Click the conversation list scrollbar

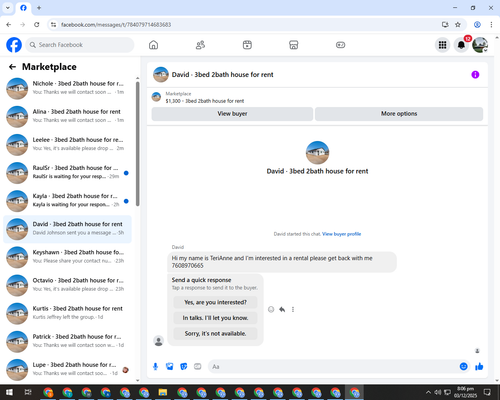[x=137, y=143]
